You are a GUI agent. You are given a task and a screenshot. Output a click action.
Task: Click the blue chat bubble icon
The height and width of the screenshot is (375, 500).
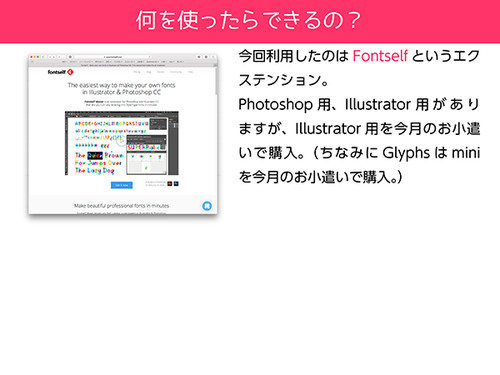(x=207, y=206)
